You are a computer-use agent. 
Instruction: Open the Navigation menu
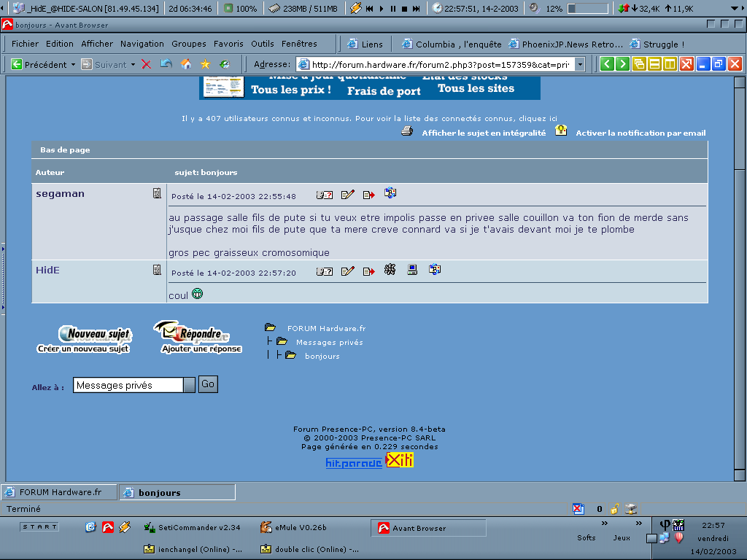click(x=142, y=44)
